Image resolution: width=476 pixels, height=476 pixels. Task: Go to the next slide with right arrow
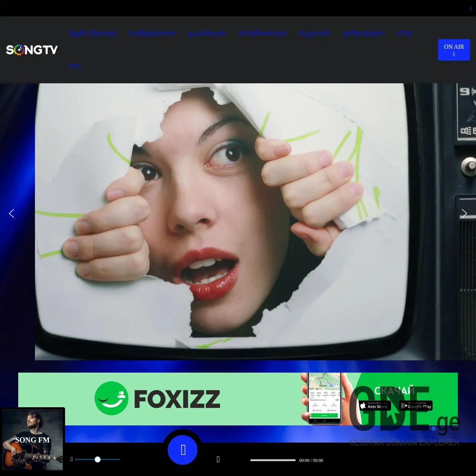(x=464, y=213)
